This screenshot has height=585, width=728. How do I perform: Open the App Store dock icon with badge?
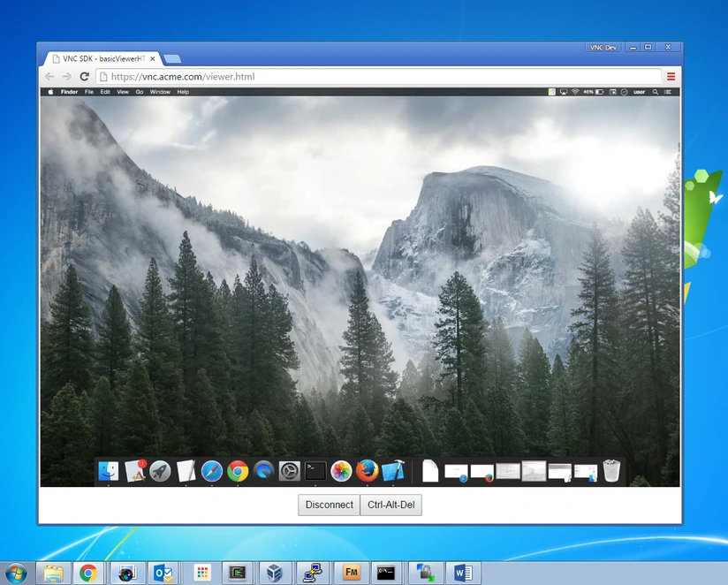pos(135,471)
